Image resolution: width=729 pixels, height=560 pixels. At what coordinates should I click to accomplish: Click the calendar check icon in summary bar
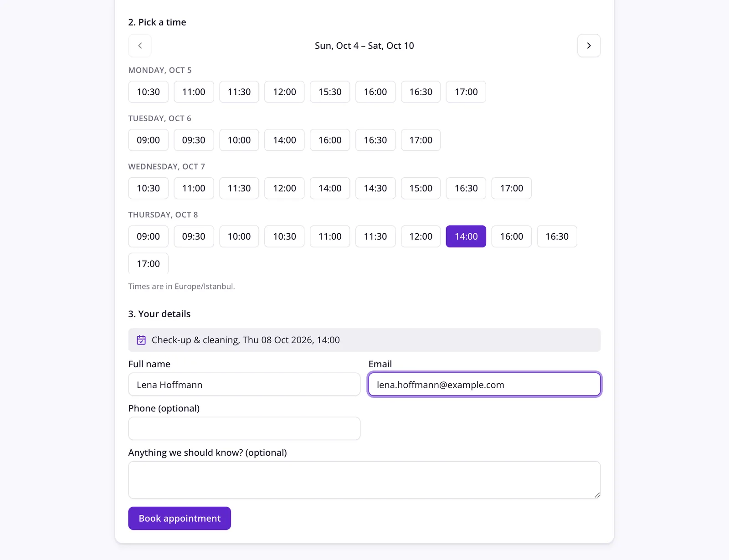click(141, 340)
